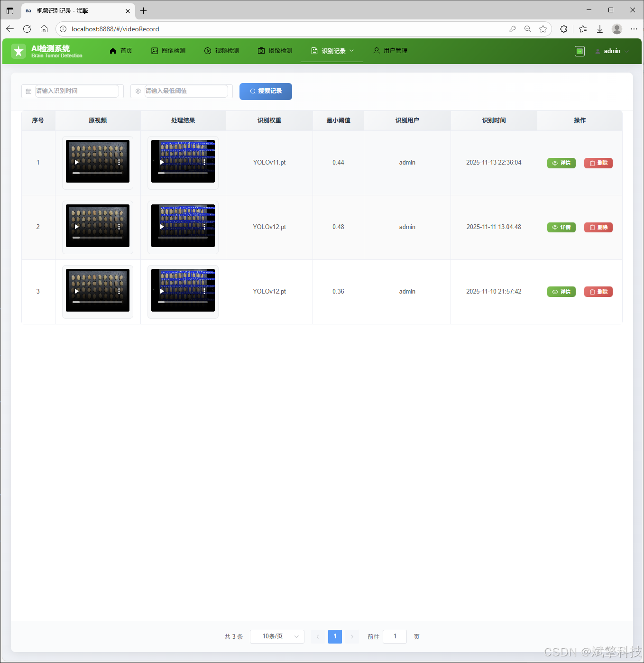
Task: Open more options on row 3 original video
Action: (x=119, y=291)
